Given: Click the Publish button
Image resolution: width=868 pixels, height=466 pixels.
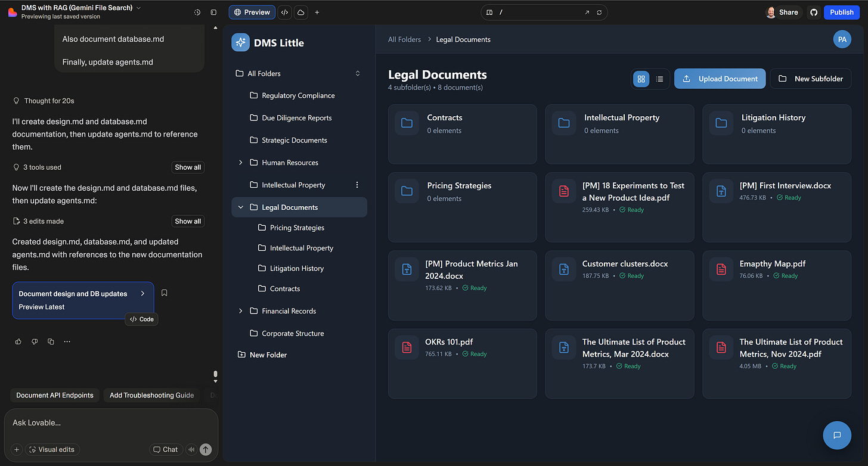Looking at the screenshot, I should tap(841, 12).
